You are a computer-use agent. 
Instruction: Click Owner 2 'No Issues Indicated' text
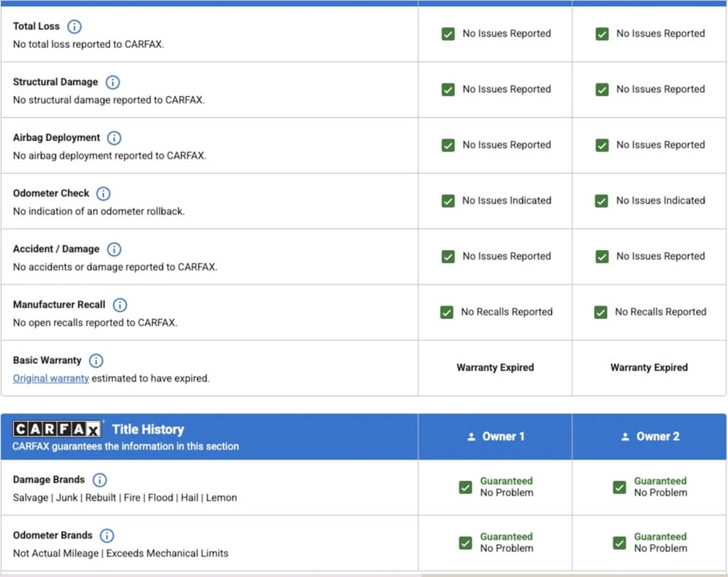[661, 200]
